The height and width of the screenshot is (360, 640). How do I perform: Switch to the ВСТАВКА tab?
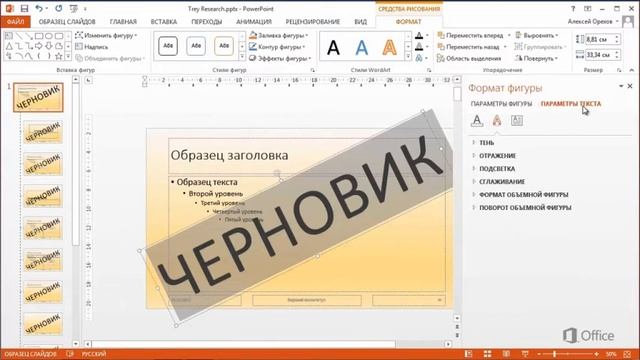tap(164, 22)
